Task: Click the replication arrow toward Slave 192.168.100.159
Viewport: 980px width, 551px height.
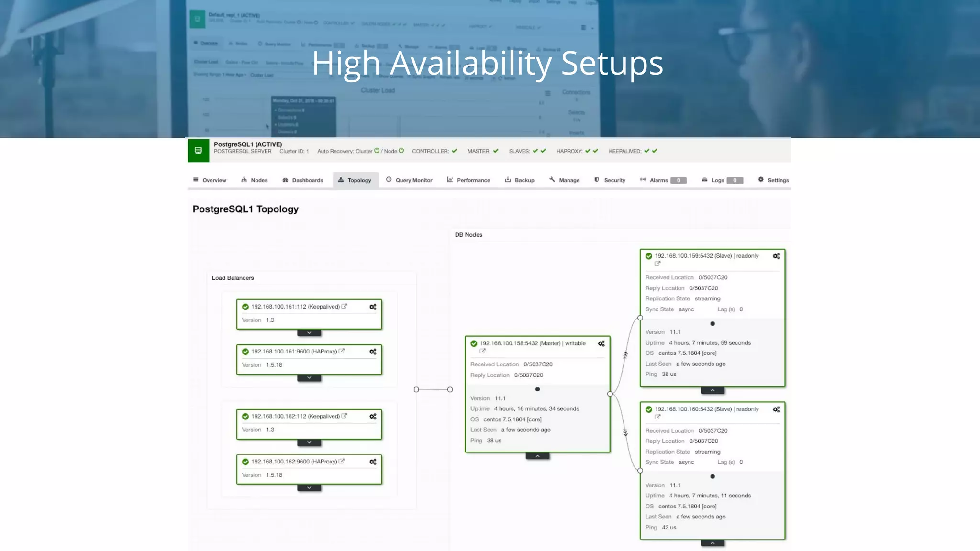Action: click(x=625, y=355)
